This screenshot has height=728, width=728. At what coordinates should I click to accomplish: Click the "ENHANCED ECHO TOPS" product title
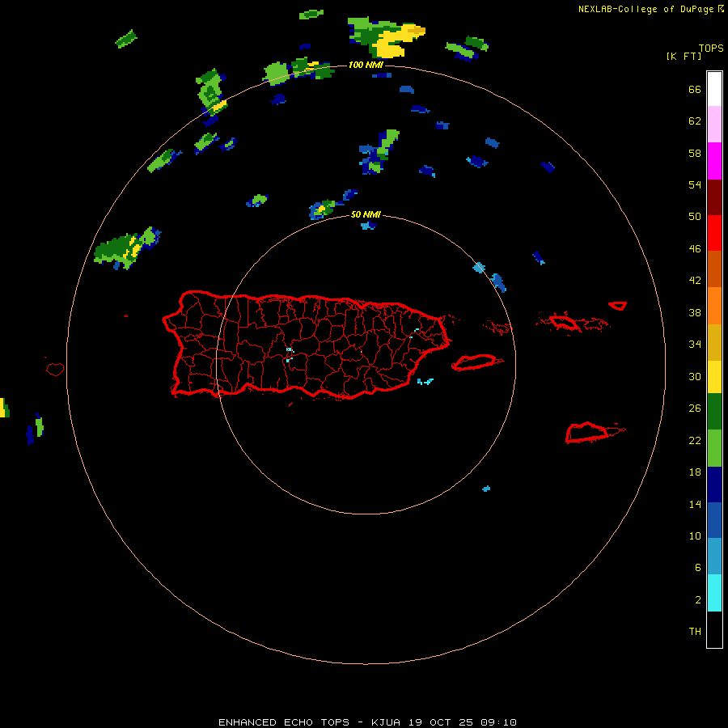(284, 722)
